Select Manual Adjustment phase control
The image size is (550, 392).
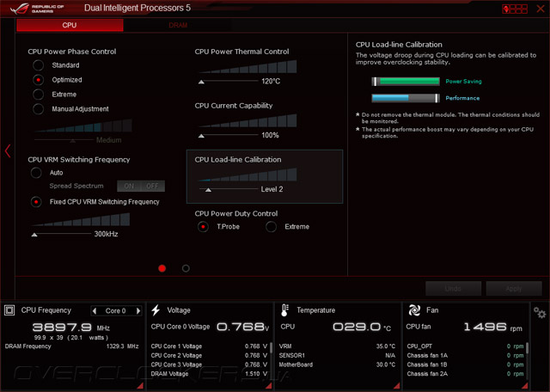click(x=38, y=109)
